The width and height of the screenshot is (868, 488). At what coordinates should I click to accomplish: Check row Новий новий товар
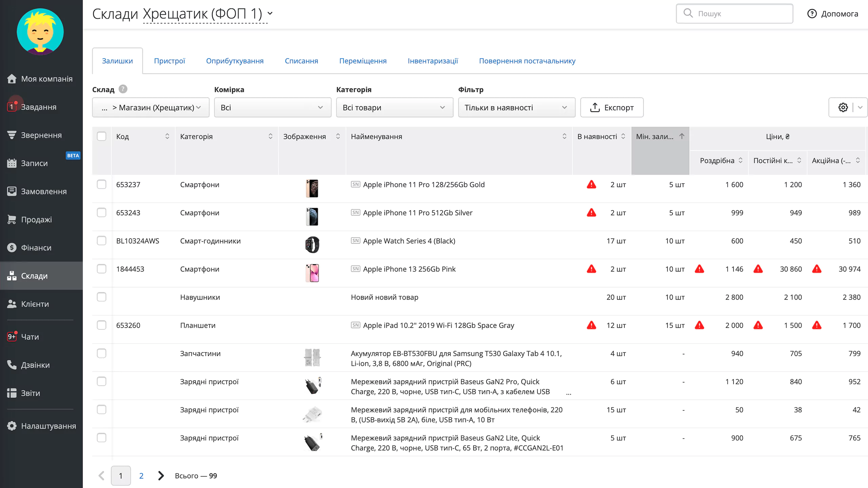101,297
